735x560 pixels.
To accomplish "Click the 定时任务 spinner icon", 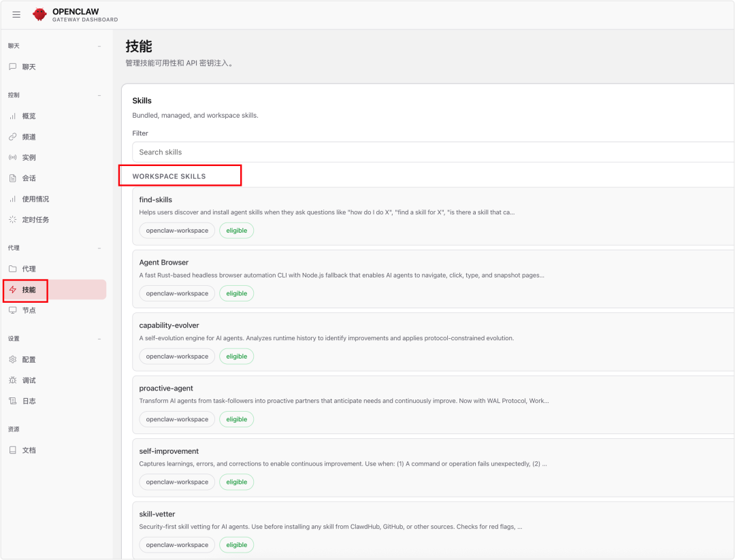I will (x=12, y=220).
